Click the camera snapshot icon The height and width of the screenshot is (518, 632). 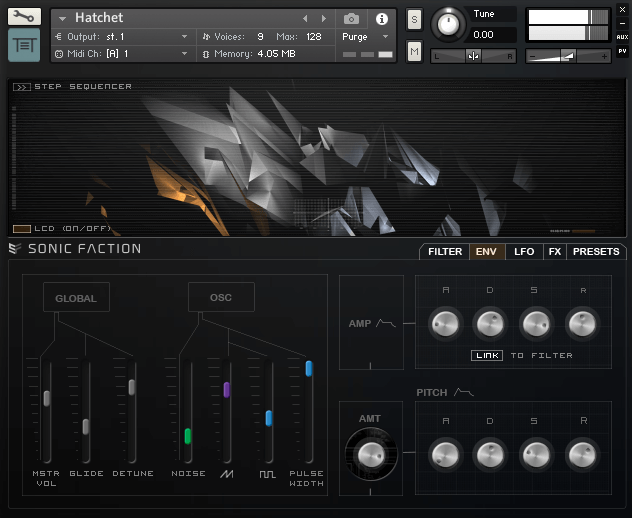coord(351,19)
